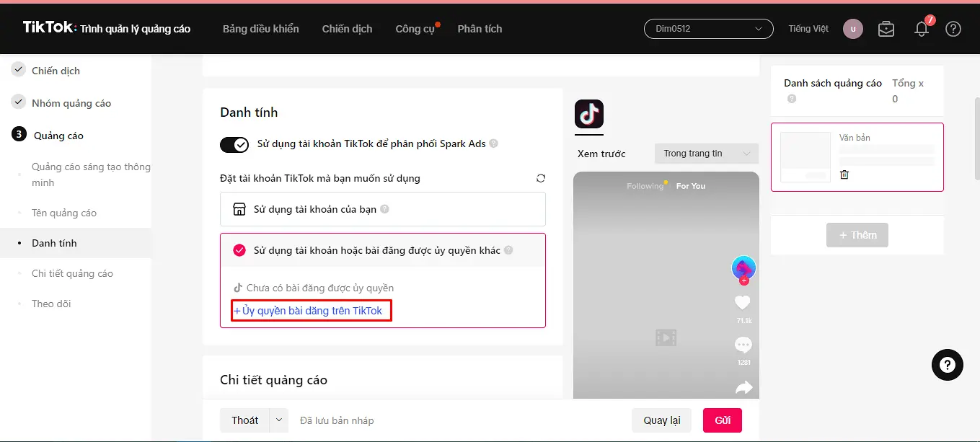Click the info icon under 'Danh sách quảng cáo'
Screen dimensions: 980x442
[792, 99]
